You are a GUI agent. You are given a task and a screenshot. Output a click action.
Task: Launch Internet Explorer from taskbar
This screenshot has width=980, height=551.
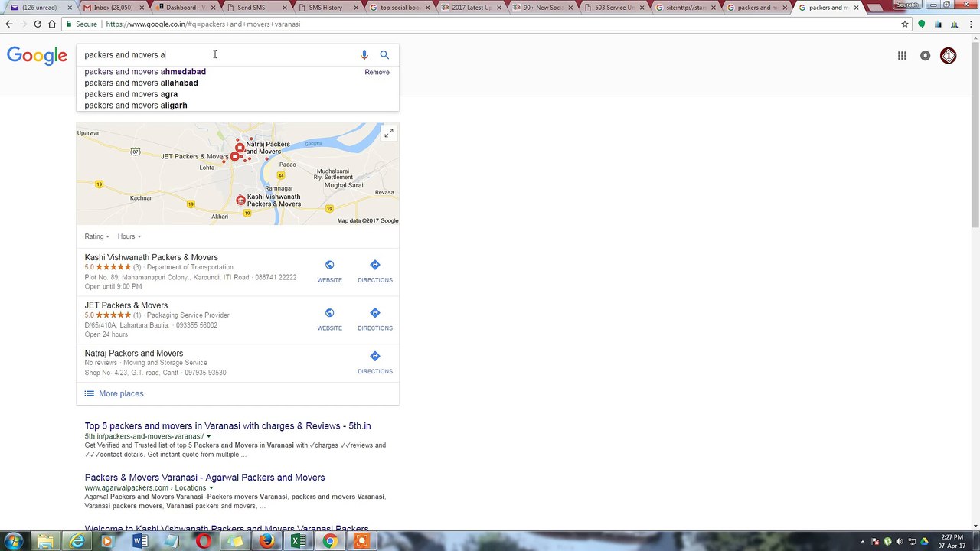click(x=77, y=542)
